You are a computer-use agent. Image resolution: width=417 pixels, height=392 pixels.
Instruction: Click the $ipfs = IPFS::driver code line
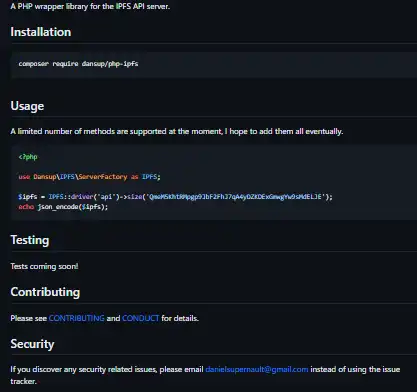[175, 197]
